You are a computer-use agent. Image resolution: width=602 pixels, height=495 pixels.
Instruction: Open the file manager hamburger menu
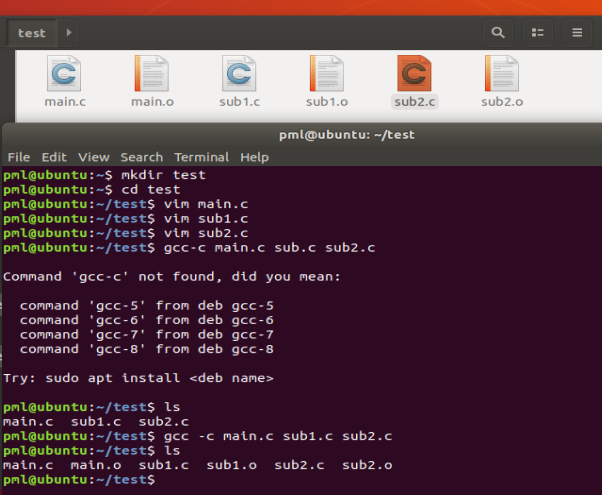pyautogui.click(x=577, y=33)
